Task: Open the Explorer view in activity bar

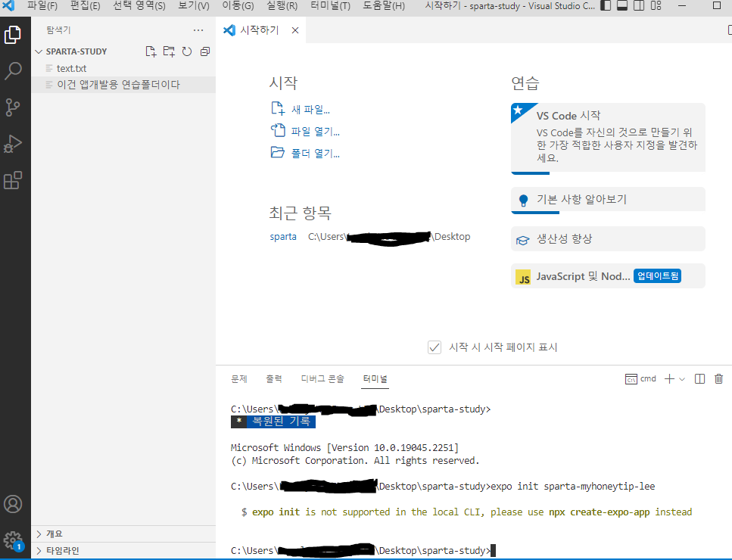Action: point(13,35)
